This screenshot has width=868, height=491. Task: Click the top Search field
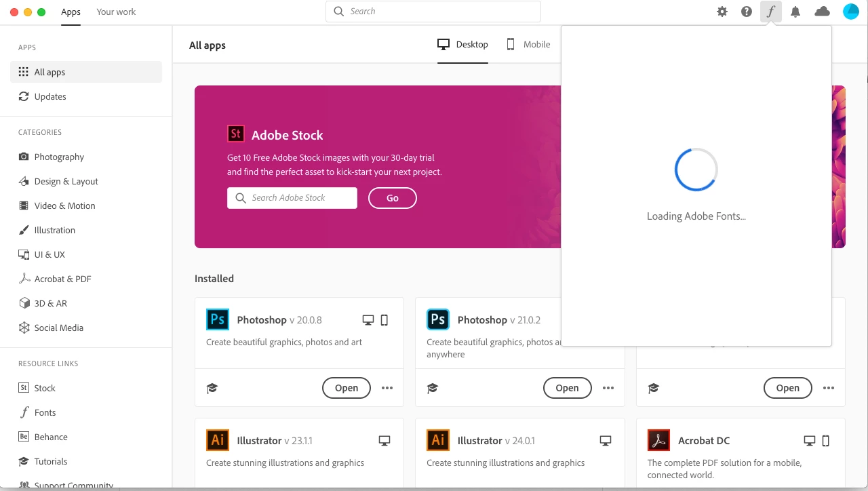pyautogui.click(x=433, y=12)
